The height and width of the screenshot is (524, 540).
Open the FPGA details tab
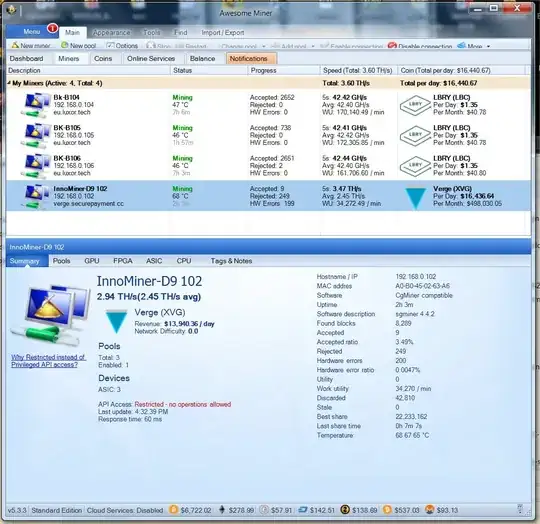(123, 261)
